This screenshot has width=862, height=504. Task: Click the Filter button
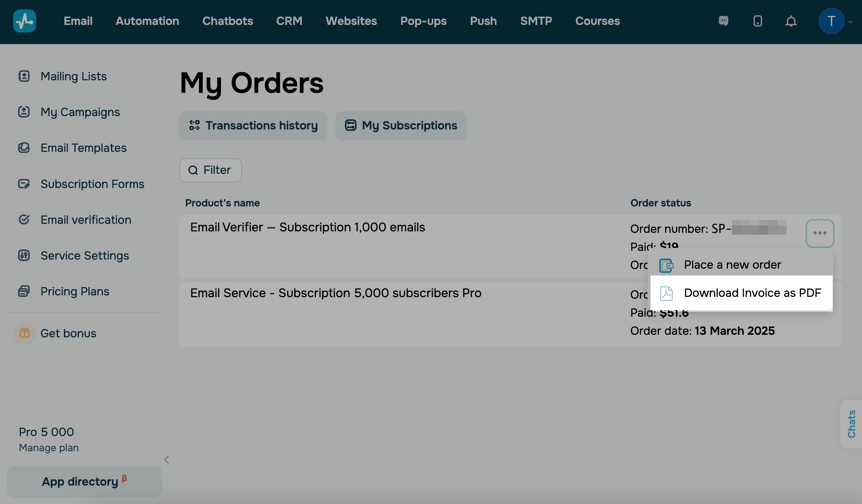click(x=210, y=170)
